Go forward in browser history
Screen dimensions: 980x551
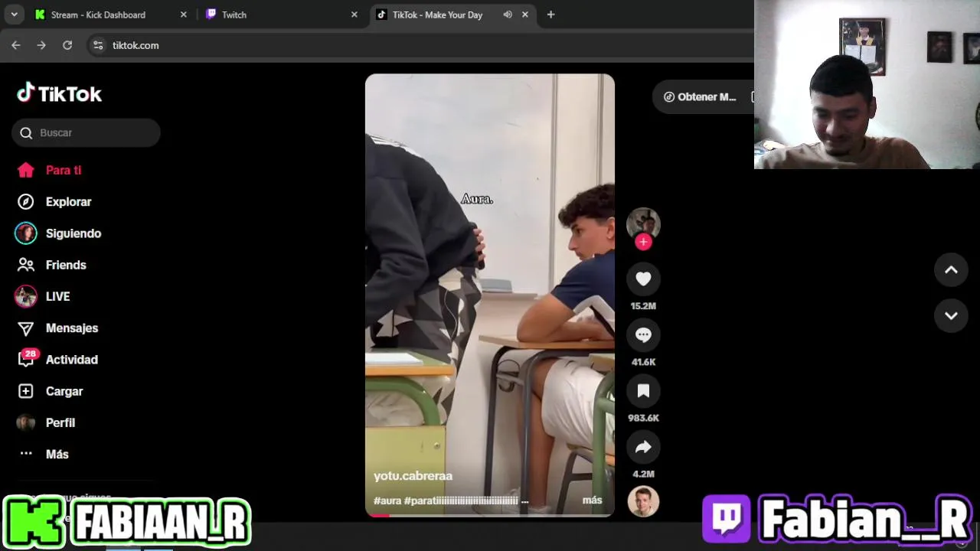pyautogui.click(x=41, y=45)
